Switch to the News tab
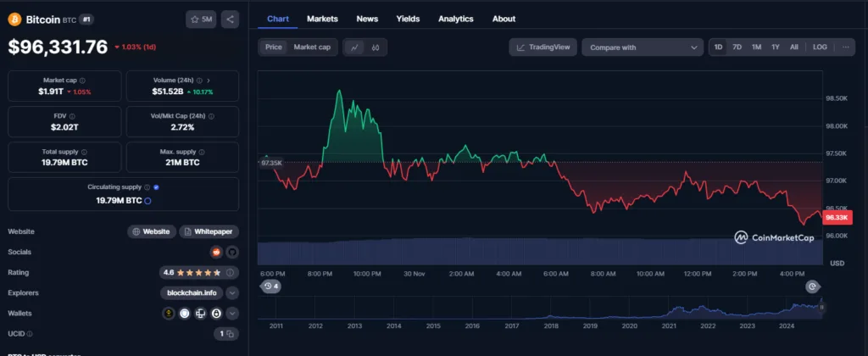The height and width of the screenshot is (356, 868). click(x=367, y=19)
